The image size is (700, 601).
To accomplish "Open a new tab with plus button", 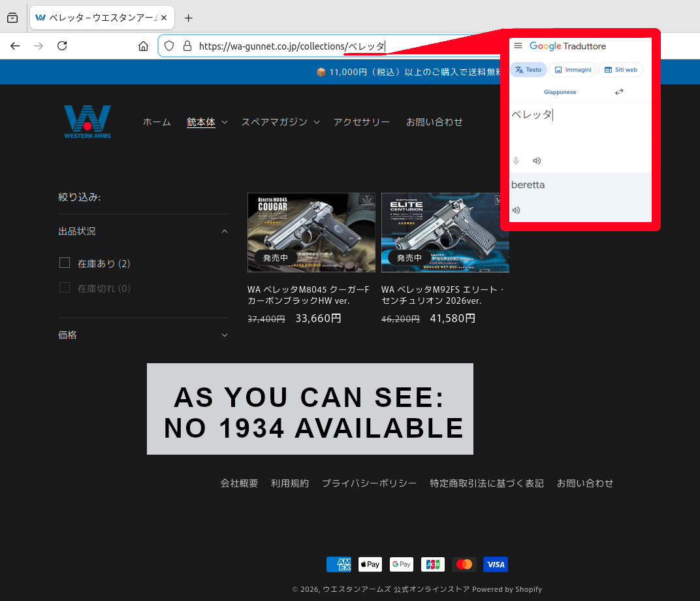I will click(x=189, y=18).
